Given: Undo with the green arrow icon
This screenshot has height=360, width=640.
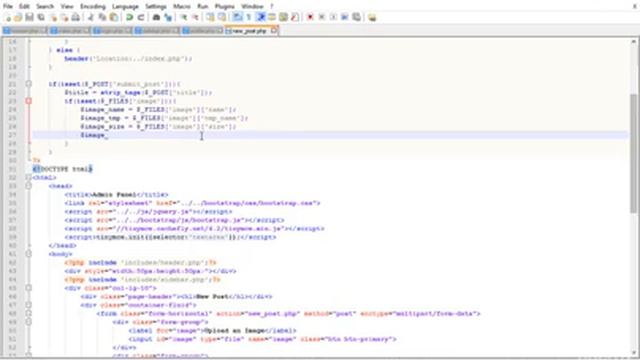Looking at the screenshot, I should 129,17.
